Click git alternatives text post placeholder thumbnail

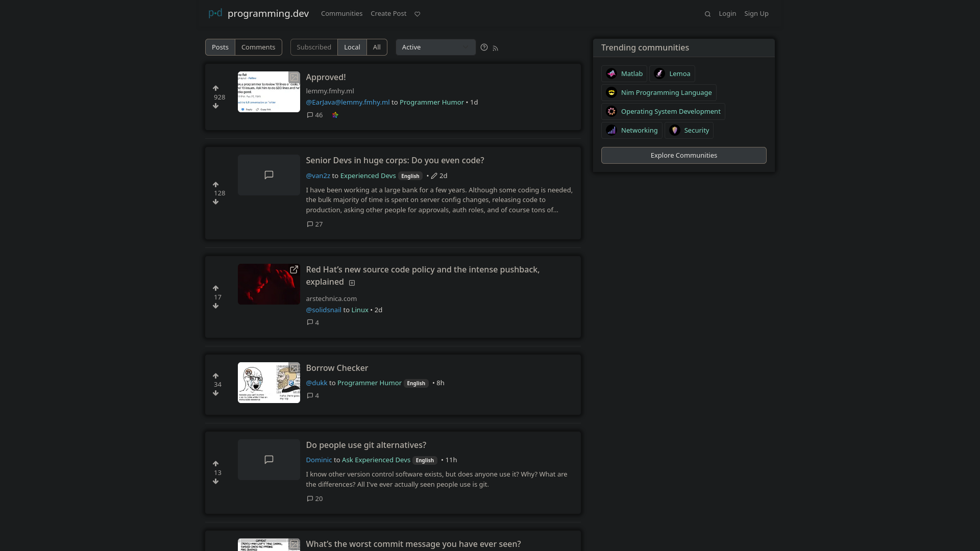coord(269,460)
